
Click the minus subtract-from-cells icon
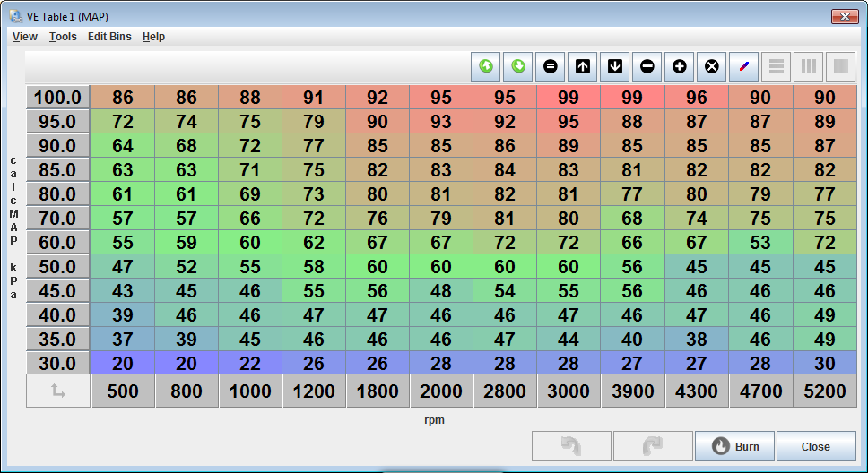point(647,66)
